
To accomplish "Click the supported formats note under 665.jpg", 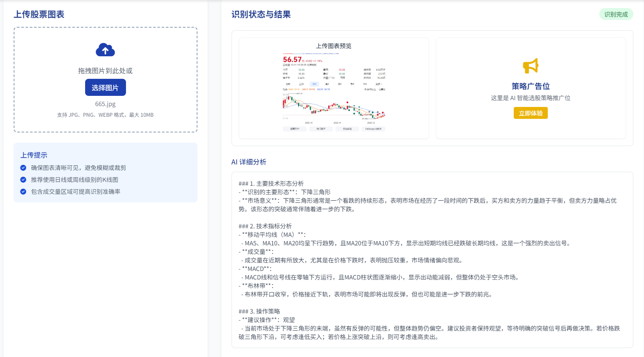I will (105, 115).
